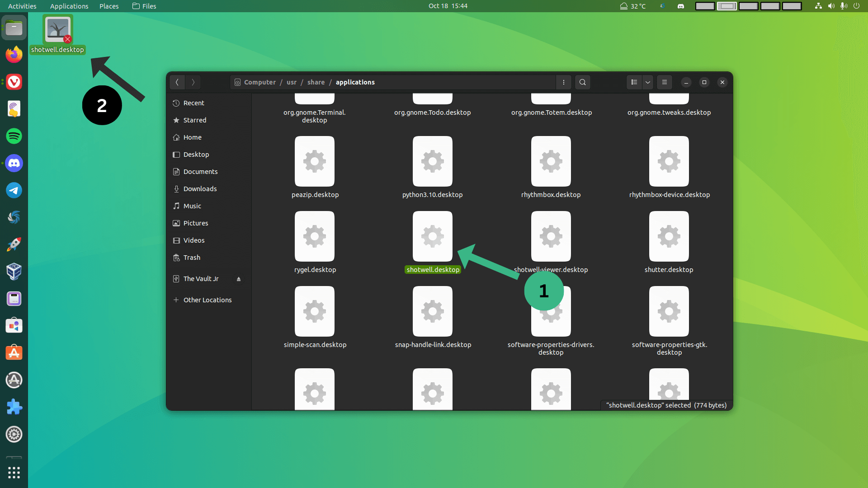Open Other Locations in the sidebar
This screenshot has height=488, width=868.
click(207, 300)
